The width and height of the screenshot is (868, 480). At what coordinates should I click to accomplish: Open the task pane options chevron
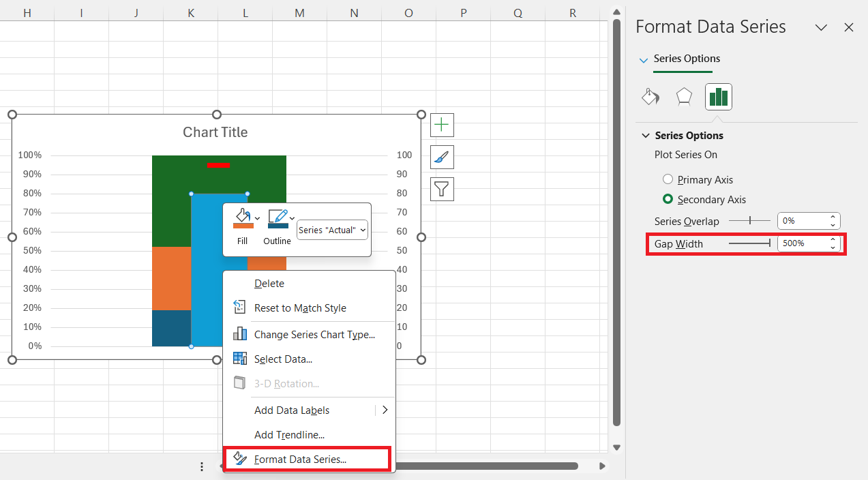(822, 27)
